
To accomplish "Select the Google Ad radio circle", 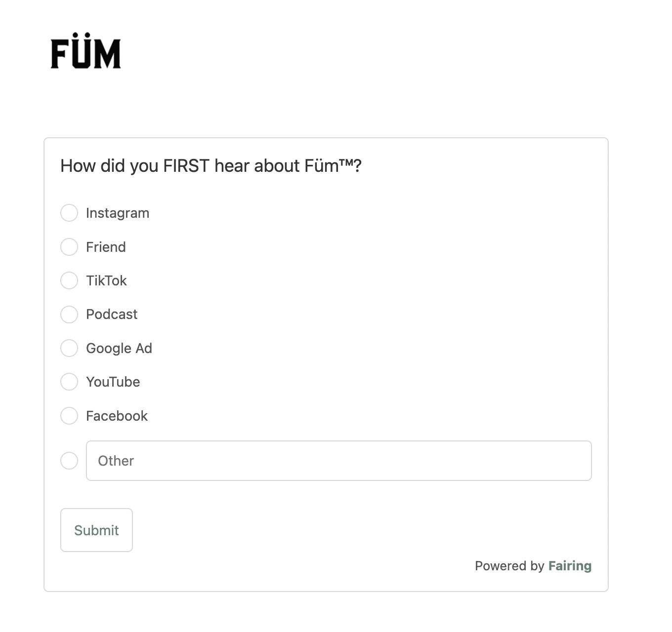I will pyautogui.click(x=69, y=348).
